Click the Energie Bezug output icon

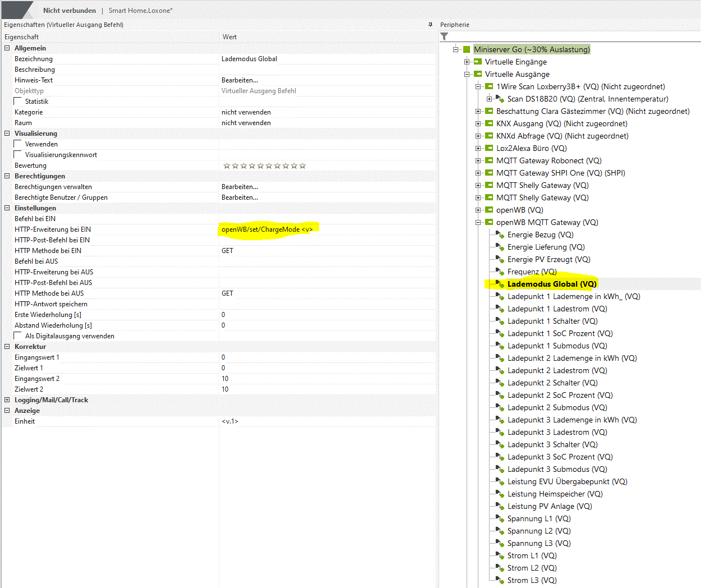(x=500, y=235)
